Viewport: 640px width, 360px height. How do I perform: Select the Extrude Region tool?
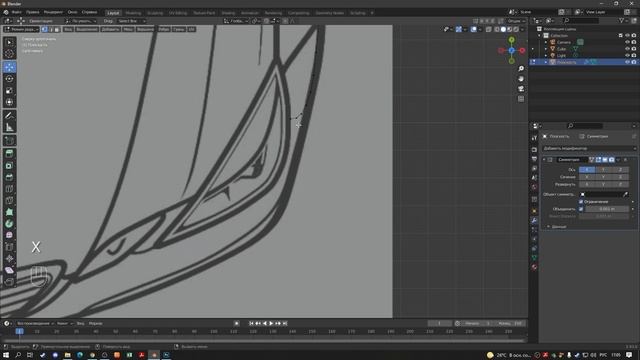click(x=9, y=154)
